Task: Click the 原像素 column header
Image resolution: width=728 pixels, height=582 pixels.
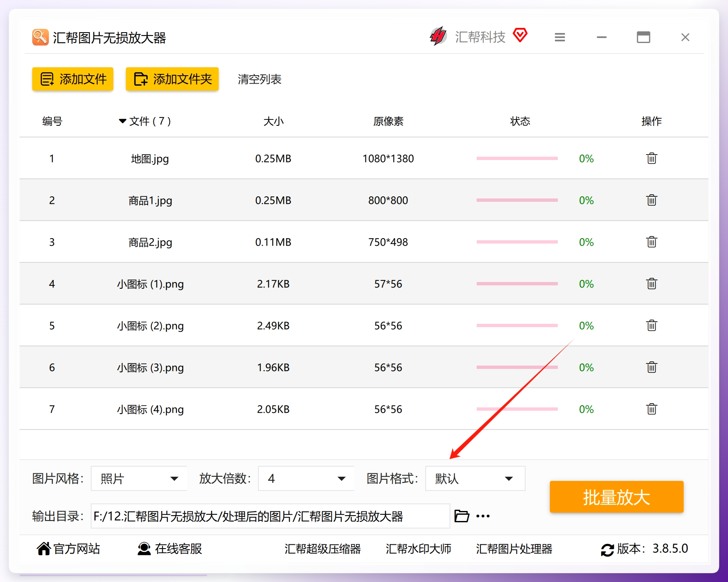Action: [x=388, y=121]
